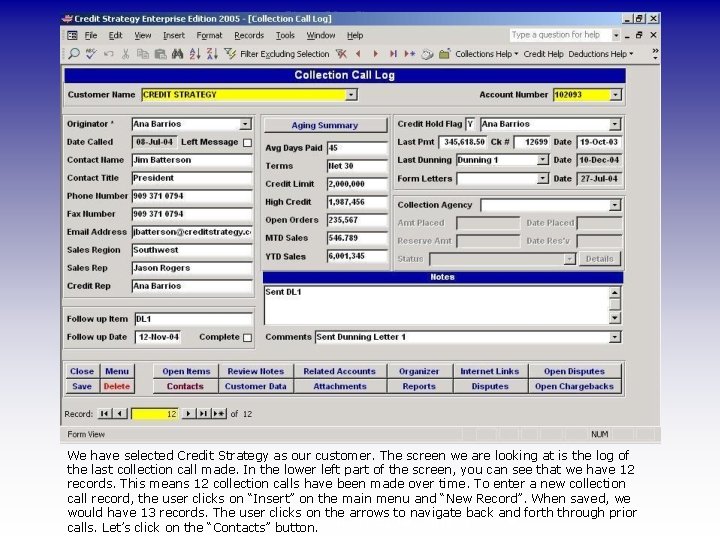This screenshot has width=720, height=540.
Task: Tick the Left Message checkbox
Action: [x=248, y=142]
